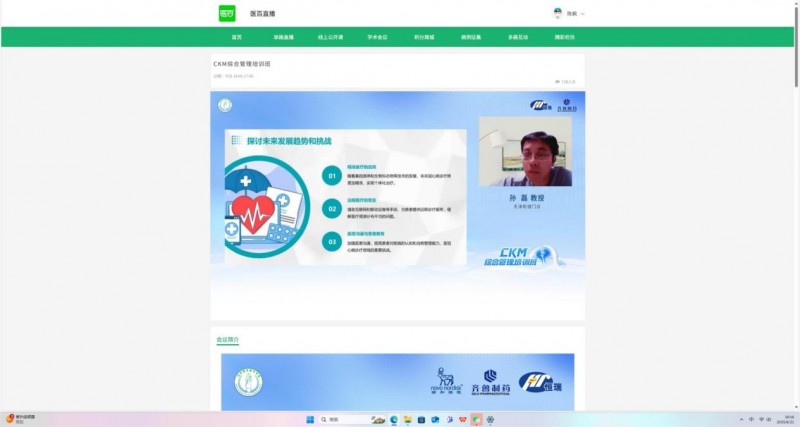Click the viewer count eye icon
This screenshot has width=800, height=427.
tap(557, 81)
